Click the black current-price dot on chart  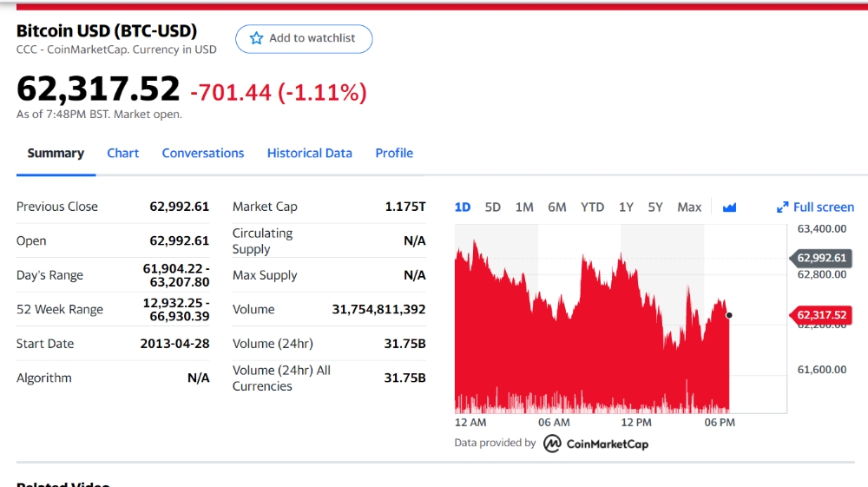pos(729,315)
